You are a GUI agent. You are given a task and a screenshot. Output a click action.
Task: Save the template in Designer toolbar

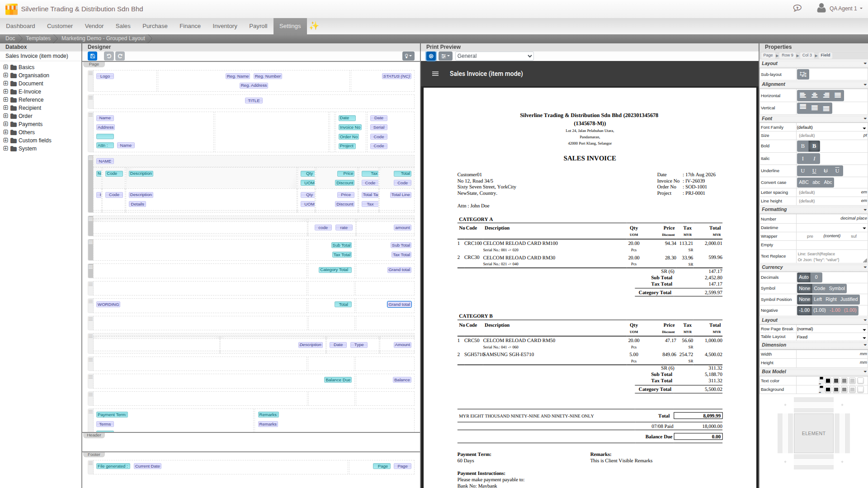[x=92, y=56]
